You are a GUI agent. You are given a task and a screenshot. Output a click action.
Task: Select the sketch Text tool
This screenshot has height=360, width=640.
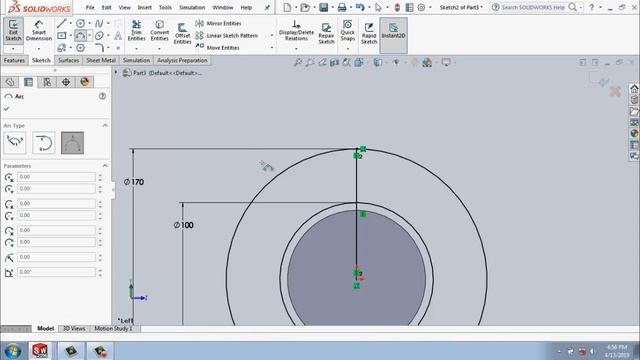[x=118, y=36]
